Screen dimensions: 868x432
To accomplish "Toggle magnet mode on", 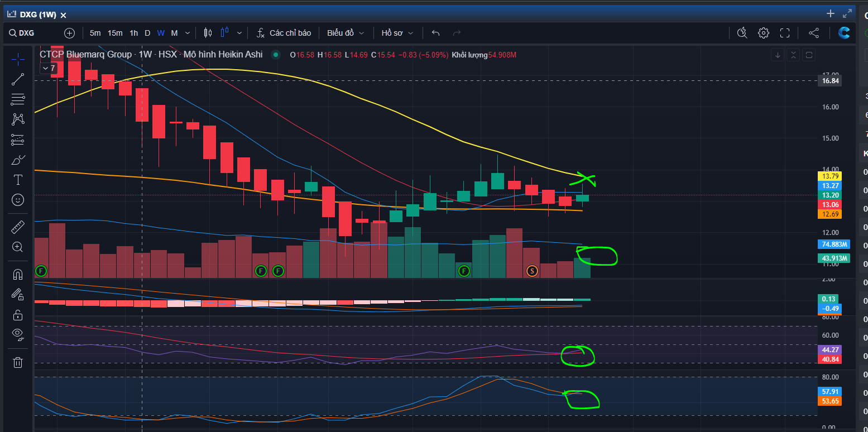I will 18,274.
